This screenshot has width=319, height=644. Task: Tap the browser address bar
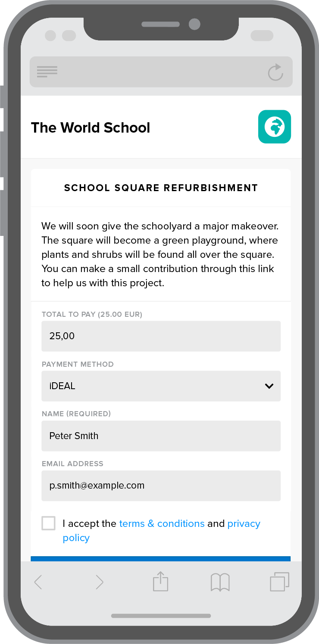(161, 72)
